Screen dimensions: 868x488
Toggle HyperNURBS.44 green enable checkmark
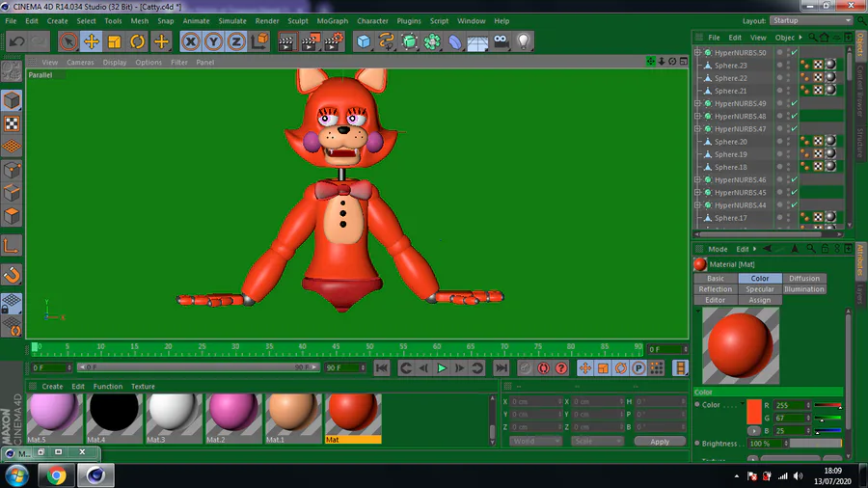coord(795,205)
